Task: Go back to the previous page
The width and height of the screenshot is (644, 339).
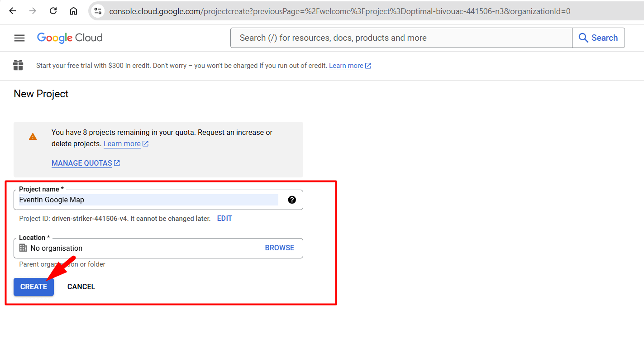Action: point(12,11)
